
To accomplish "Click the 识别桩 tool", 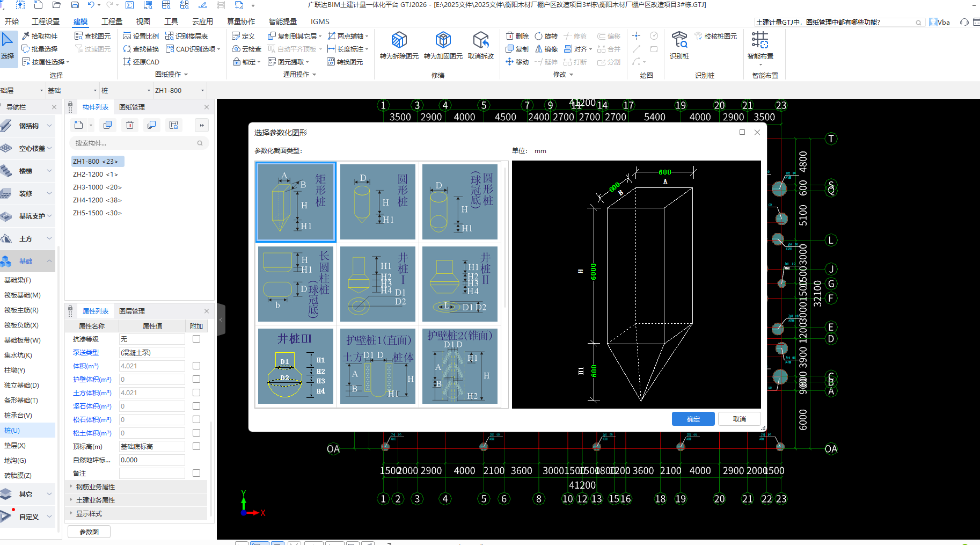I will tap(679, 46).
